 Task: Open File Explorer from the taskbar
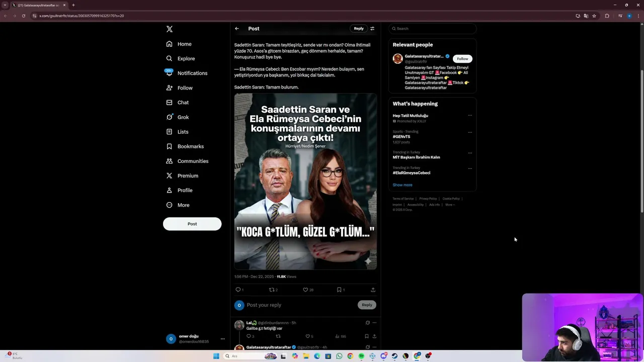306,356
